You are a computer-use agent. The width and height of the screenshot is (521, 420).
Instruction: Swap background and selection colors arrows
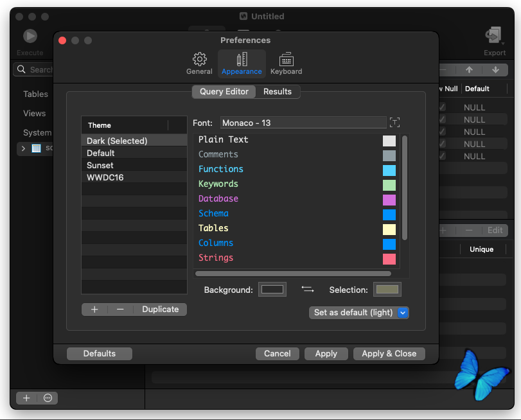point(308,290)
